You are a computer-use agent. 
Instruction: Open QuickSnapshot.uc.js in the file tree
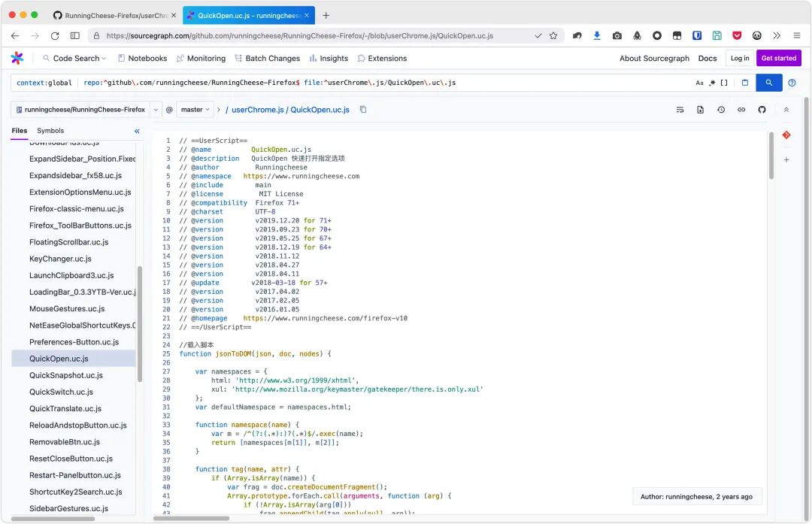pos(65,375)
